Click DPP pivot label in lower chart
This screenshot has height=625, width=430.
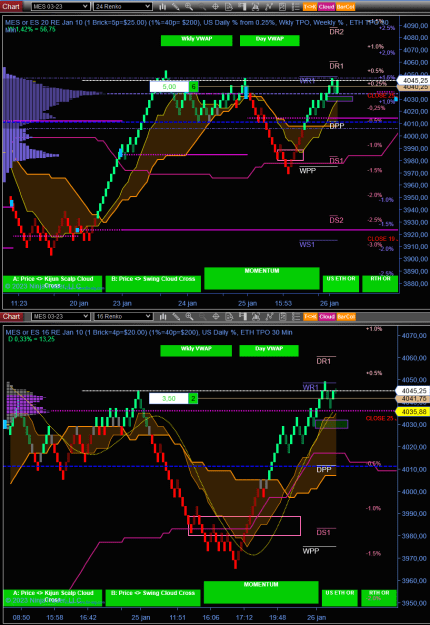[324, 470]
